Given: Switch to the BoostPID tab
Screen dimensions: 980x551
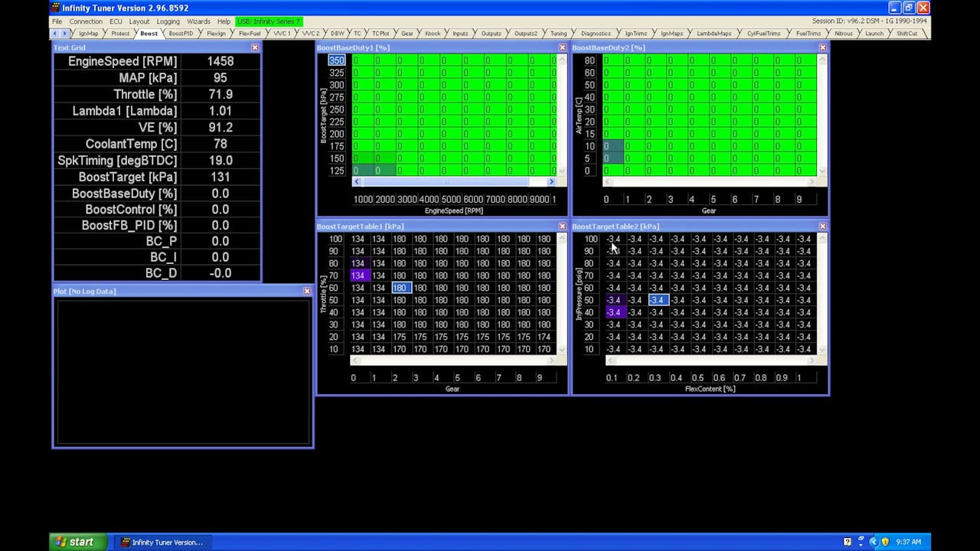Looking at the screenshot, I should (181, 34).
